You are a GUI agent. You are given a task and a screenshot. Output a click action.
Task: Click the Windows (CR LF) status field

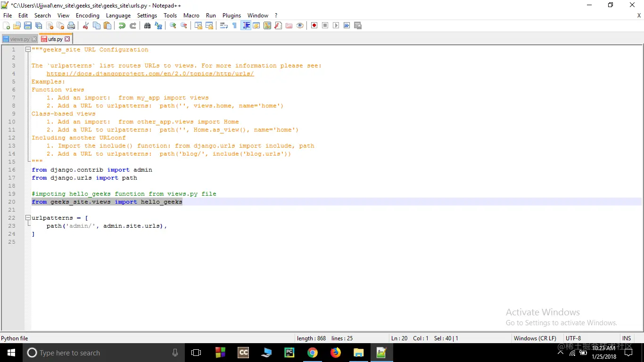coord(535,338)
